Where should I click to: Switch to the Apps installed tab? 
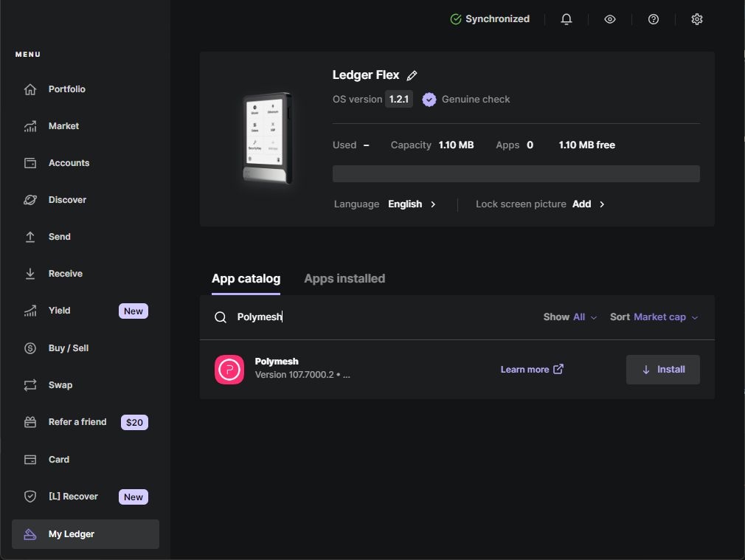[344, 279]
